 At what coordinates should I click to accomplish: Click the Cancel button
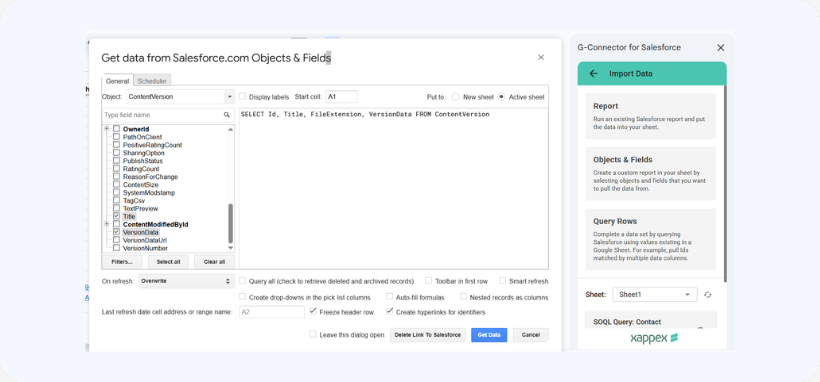531,335
